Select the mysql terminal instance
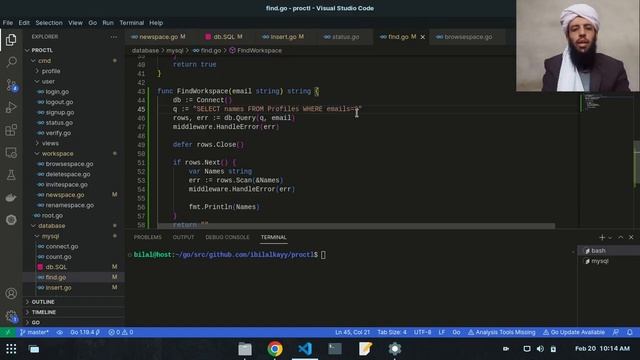640x360 pixels. (609, 261)
